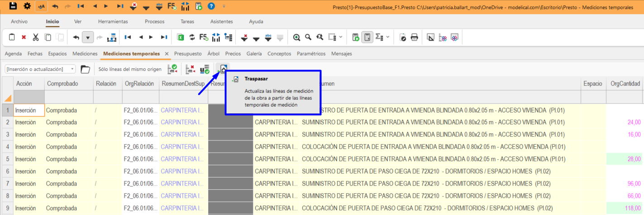
Task: Click filter cell under Acción header
Action: [29, 97]
